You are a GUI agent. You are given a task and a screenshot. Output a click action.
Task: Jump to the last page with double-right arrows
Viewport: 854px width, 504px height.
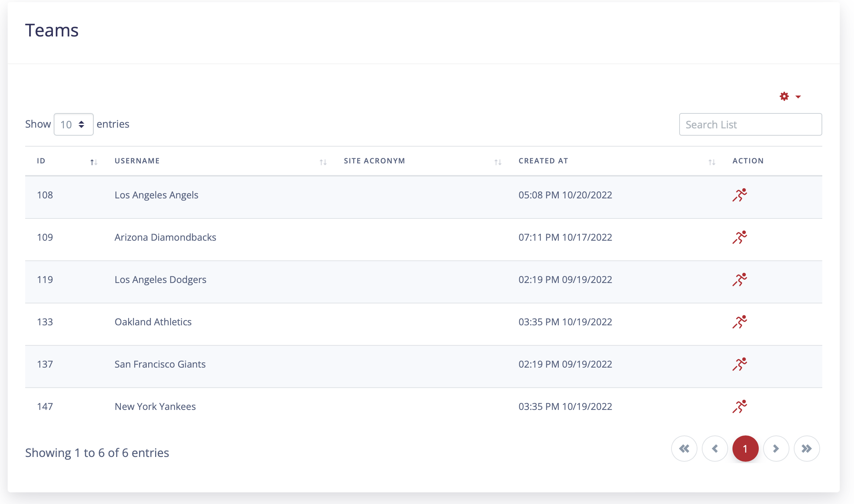pos(807,449)
